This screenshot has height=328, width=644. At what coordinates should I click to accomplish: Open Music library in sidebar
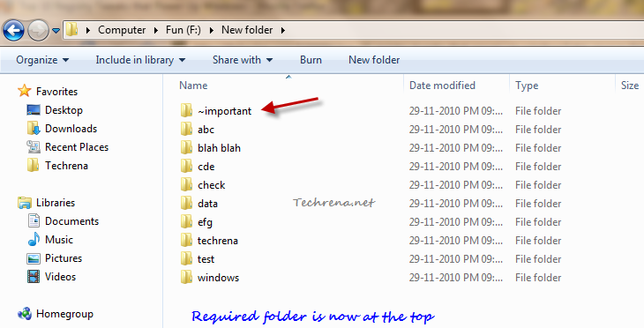tap(59, 240)
